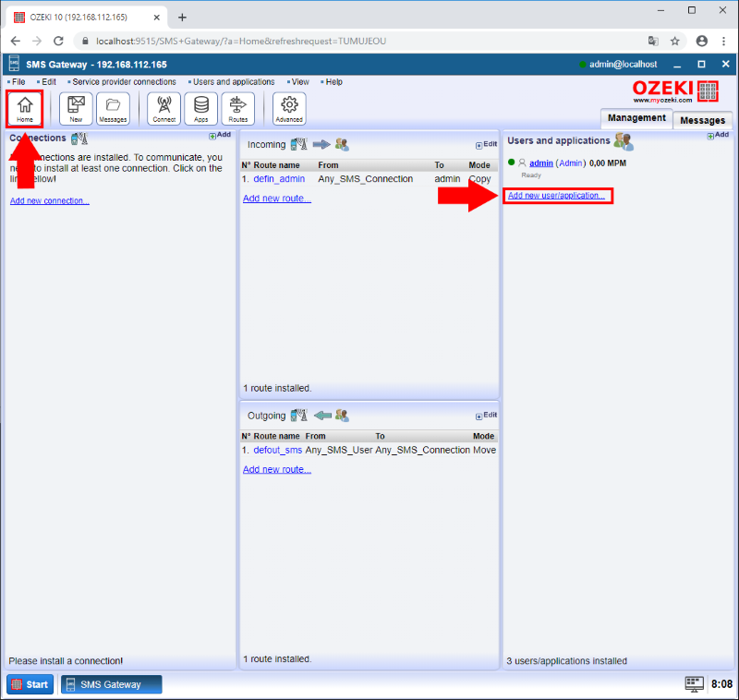Open the Chrome profile avatar
Screen dimensions: 739x700
tap(702, 41)
